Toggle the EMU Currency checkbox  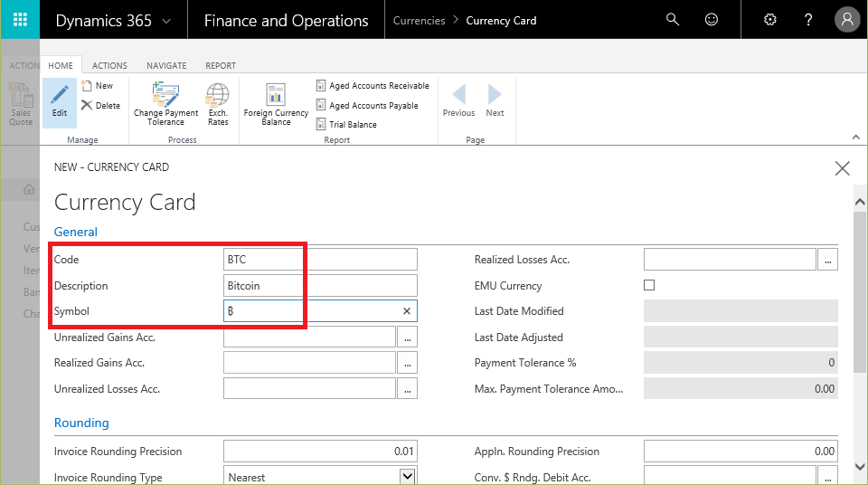click(649, 285)
